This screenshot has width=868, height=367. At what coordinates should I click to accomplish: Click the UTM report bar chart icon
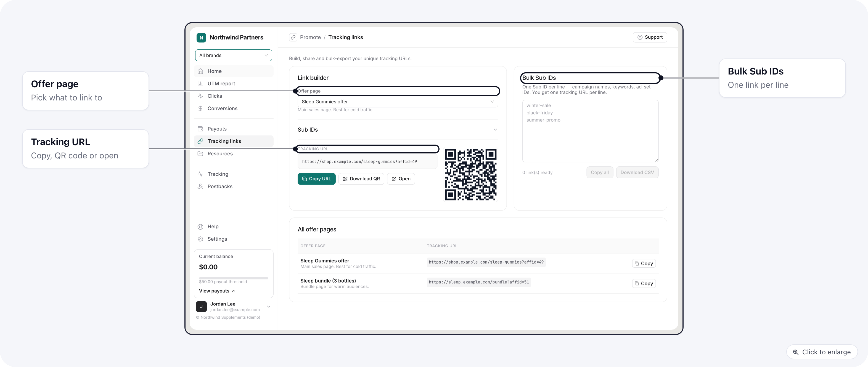(x=200, y=84)
